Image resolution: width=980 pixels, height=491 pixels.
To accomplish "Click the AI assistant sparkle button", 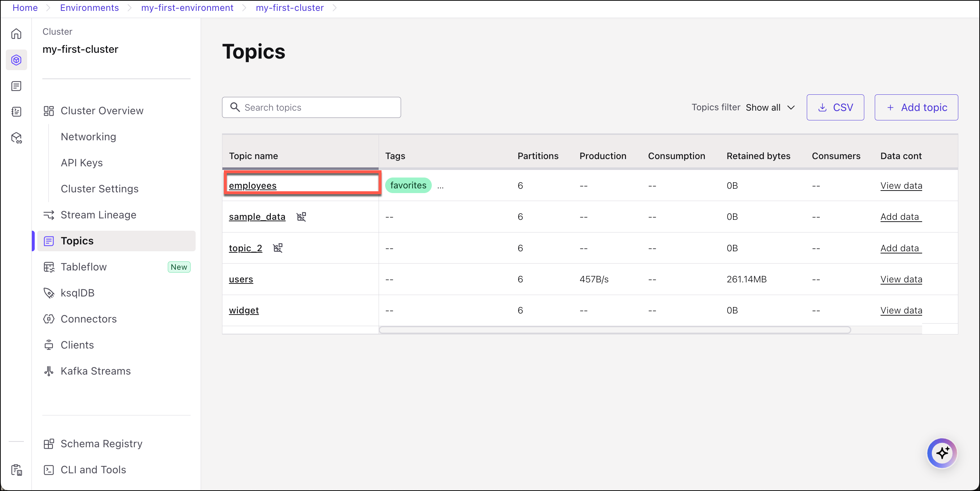I will pyautogui.click(x=942, y=453).
